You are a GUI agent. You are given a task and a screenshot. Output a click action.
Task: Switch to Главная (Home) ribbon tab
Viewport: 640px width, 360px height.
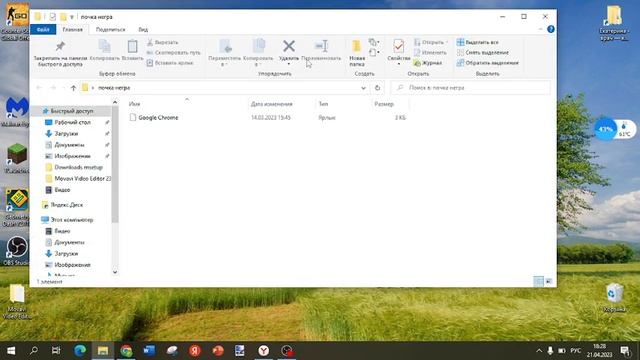click(x=73, y=29)
